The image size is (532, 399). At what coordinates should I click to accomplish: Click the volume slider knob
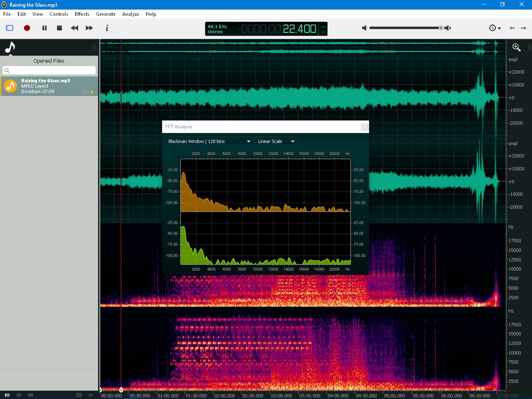click(441, 28)
